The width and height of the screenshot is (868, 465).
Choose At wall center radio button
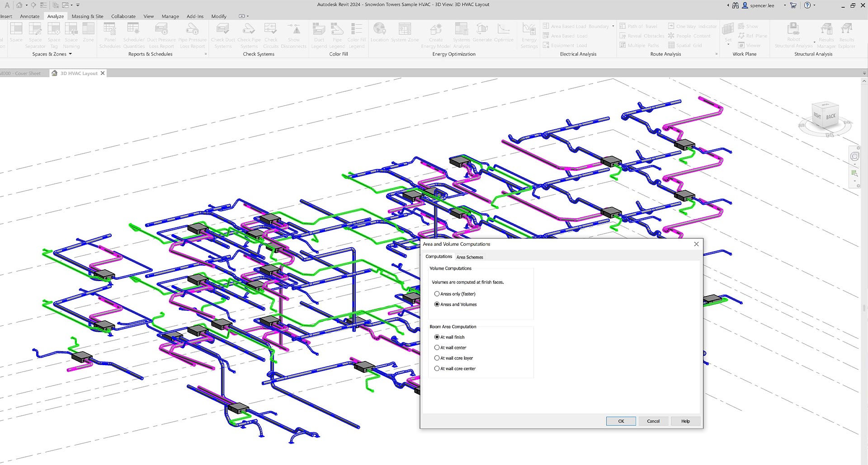pos(437,348)
